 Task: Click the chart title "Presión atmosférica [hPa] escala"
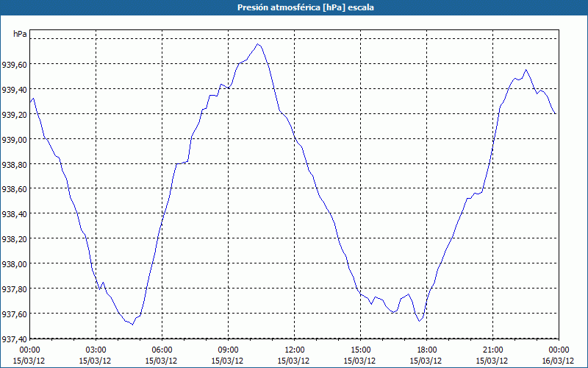click(306, 7)
